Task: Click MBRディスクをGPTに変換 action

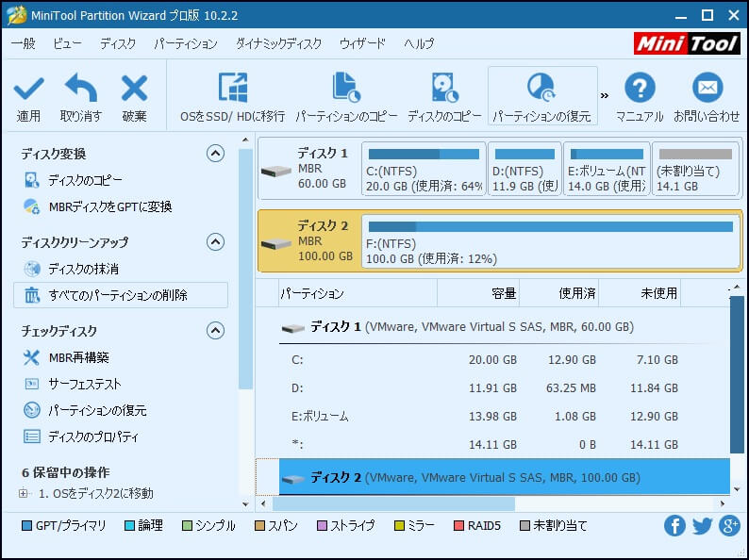Action: pos(109,206)
